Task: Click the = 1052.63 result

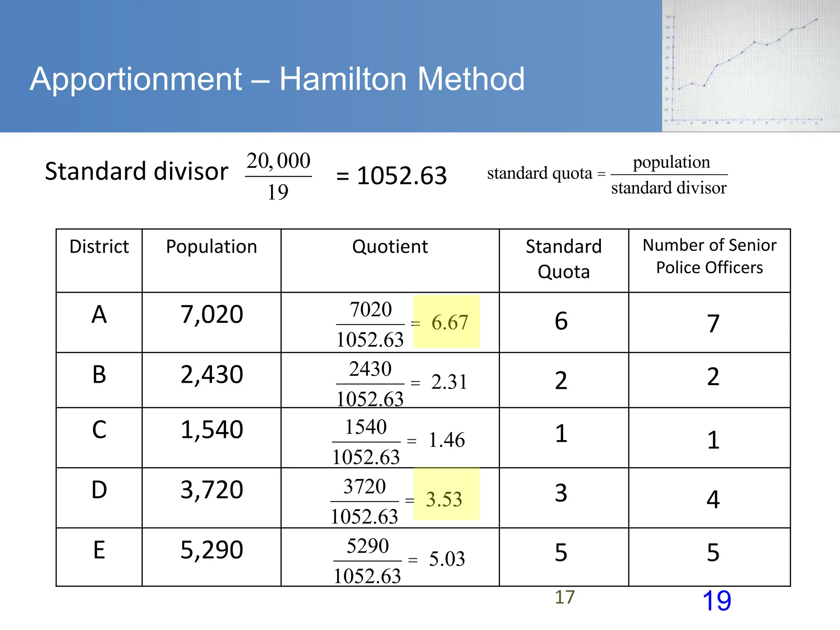Action: pos(391,176)
